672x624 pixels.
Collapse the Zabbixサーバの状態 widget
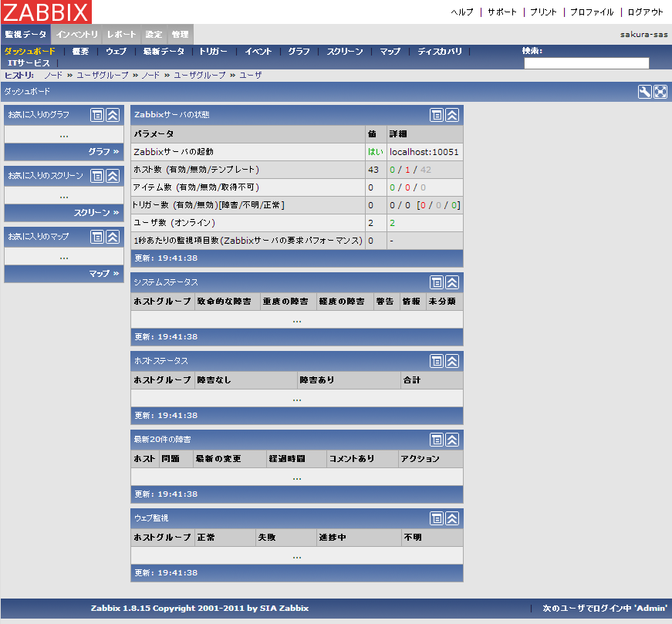[452, 115]
